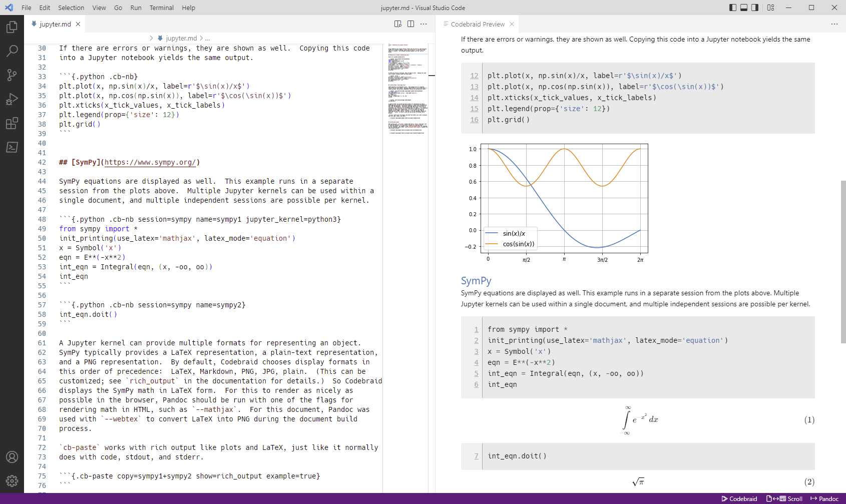This screenshot has height=504, width=846.
Task: Open the Edit menu
Action: point(45,8)
